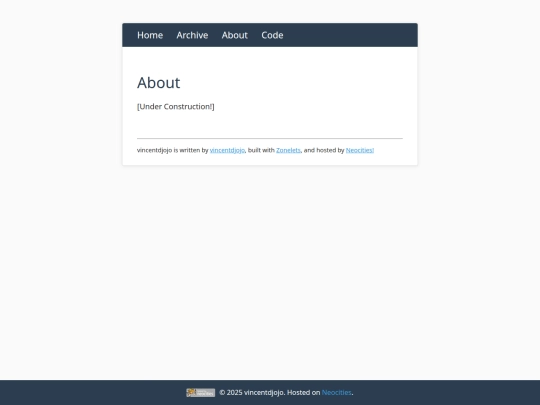The image size is (540, 405).
Task: Follow the vincentdjojo author link
Action: pos(227,150)
